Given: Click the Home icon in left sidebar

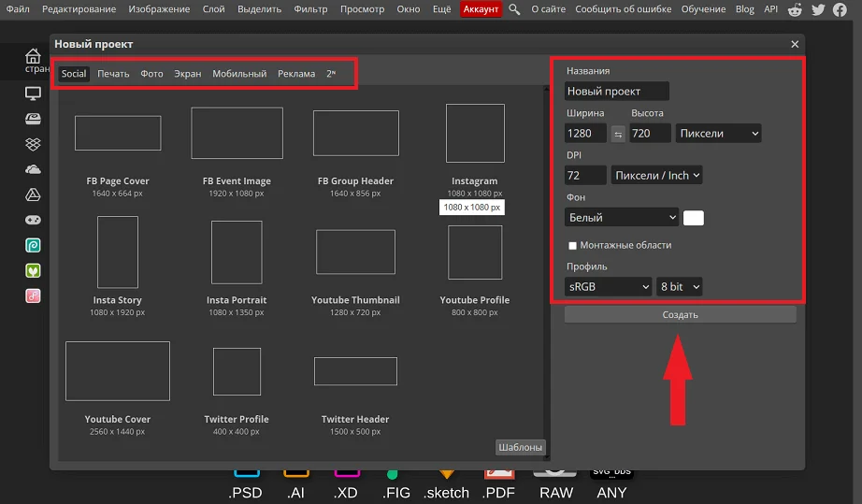Looking at the screenshot, I should (x=33, y=58).
